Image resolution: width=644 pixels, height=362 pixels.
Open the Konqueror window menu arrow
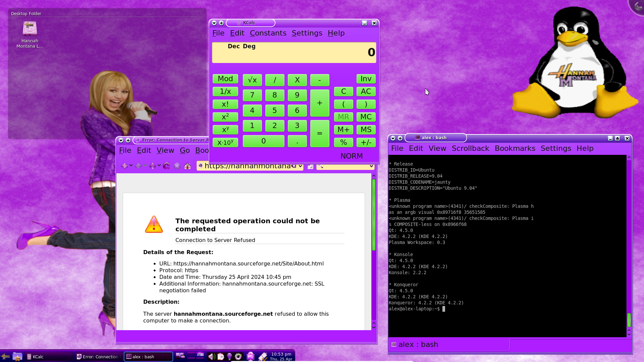(121, 140)
